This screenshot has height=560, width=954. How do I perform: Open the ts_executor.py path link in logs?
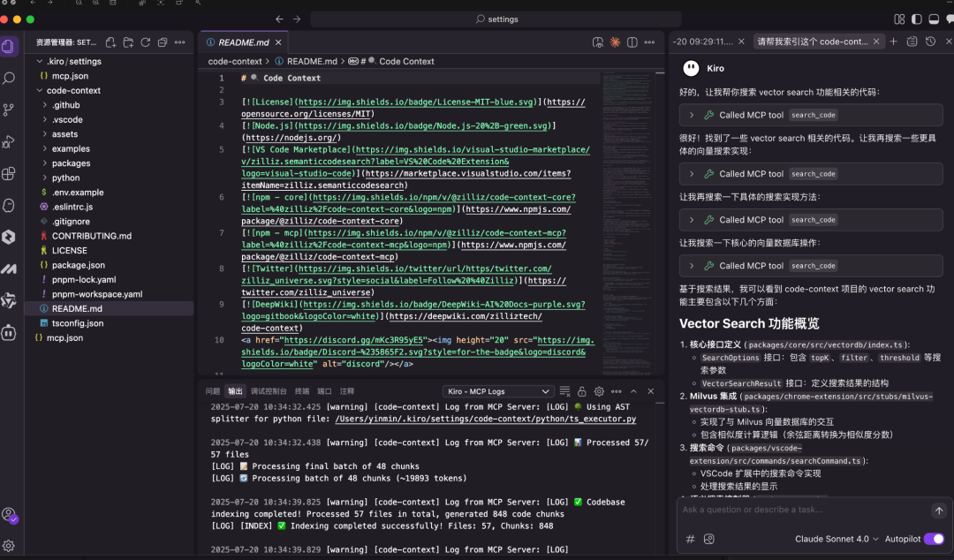click(x=486, y=419)
